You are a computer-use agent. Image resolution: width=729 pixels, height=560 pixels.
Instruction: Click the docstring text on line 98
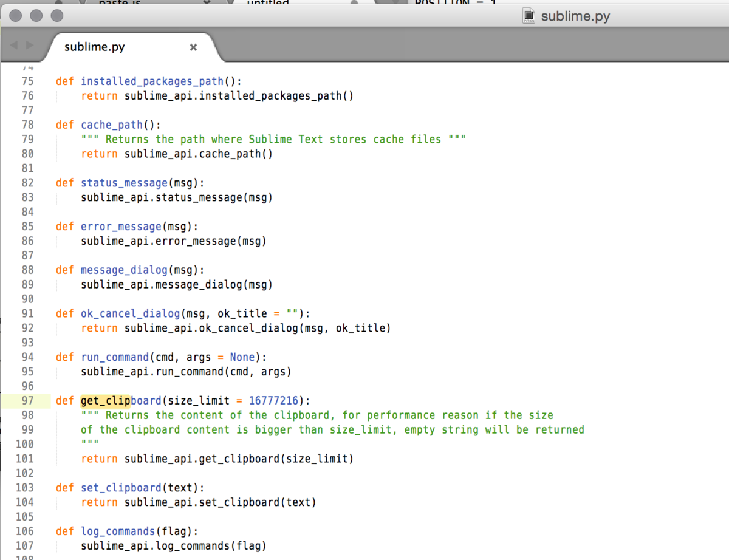(317, 415)
